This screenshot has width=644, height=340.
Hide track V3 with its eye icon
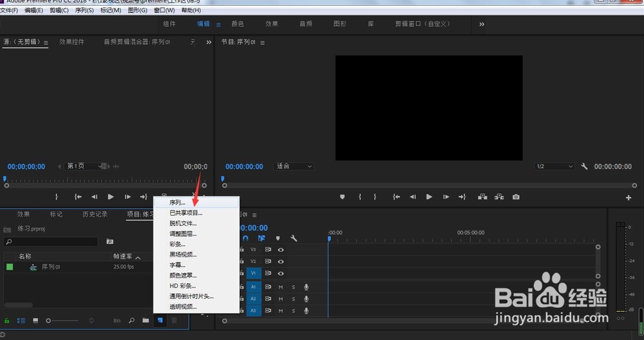281,250
